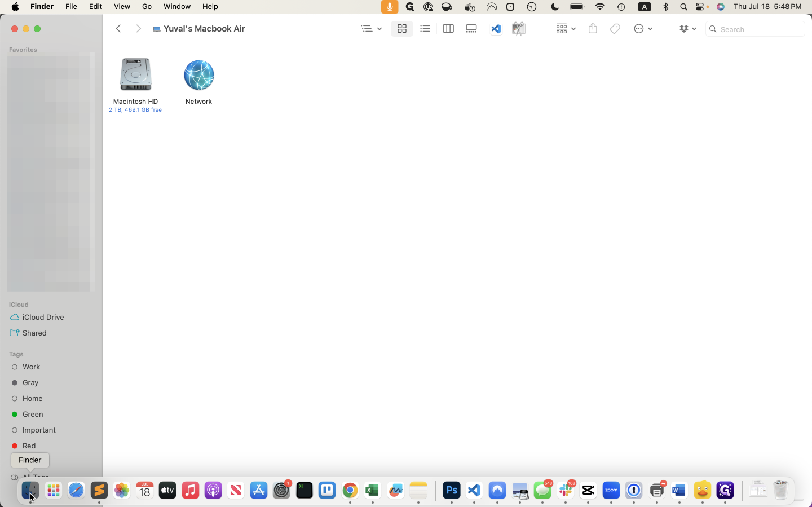This screenshot has width=812, height=507.
Task: Click the '2 TB, 469.1 GB free' text
Action: point(135,110)
